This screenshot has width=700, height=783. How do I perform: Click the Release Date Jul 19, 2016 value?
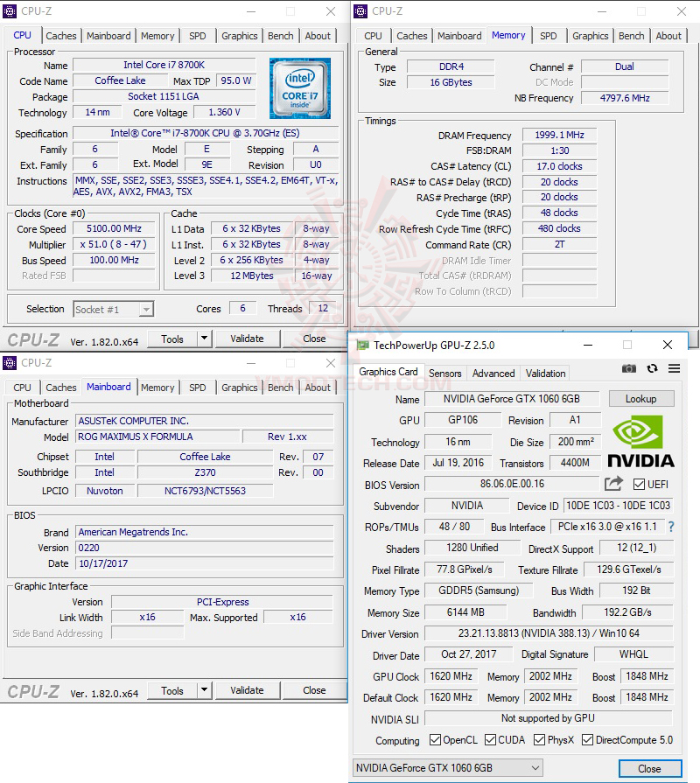[458, 463]
